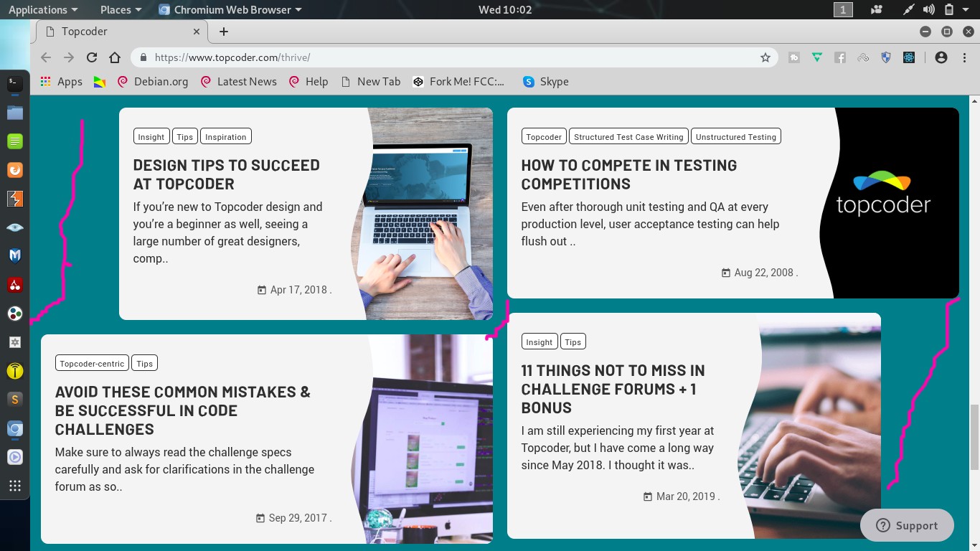Viewport: 980px width, 551px height.
Task: Open the green Vue devtools extension
Action: (817, 57)
